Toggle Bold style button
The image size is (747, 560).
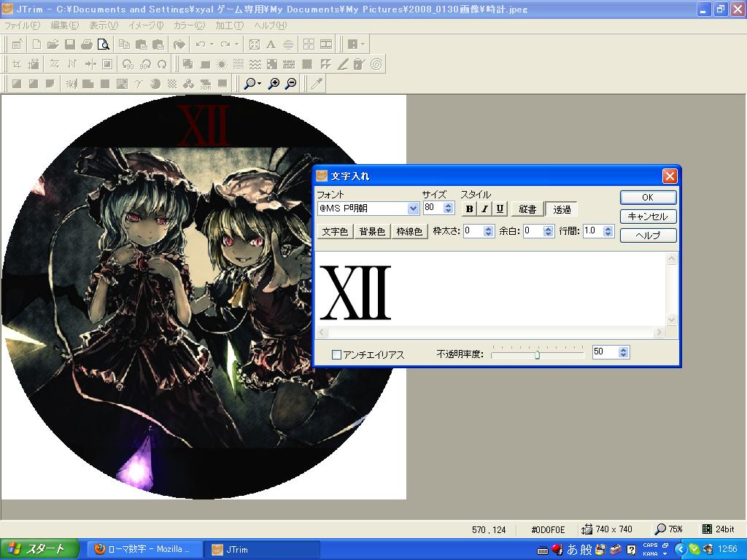(469, 209)
